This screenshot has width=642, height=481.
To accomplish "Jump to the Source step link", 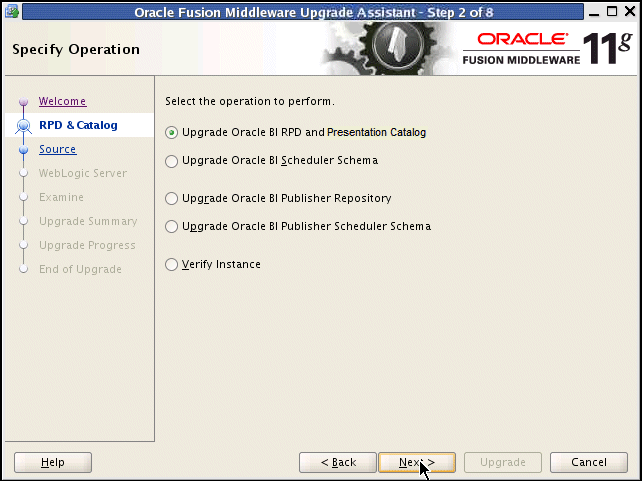I will click(57, 149).
